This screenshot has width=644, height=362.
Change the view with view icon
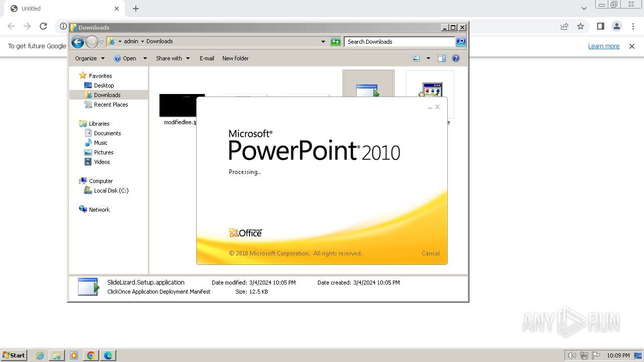[416, 58]
